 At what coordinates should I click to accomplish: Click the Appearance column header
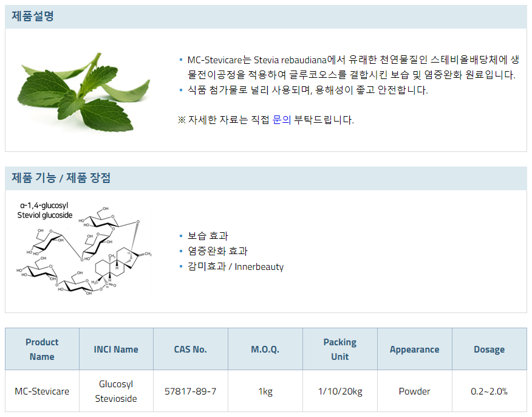click(414, 349)
